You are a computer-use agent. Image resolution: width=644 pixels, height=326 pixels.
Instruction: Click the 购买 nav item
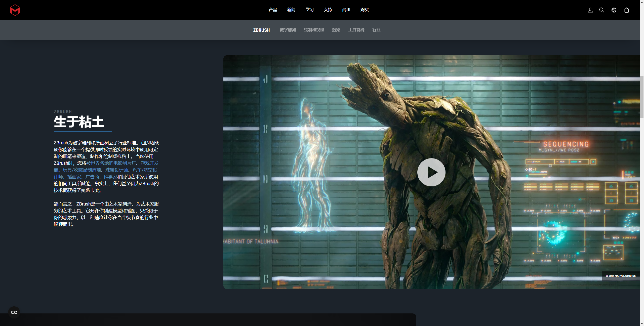(365, 10)
